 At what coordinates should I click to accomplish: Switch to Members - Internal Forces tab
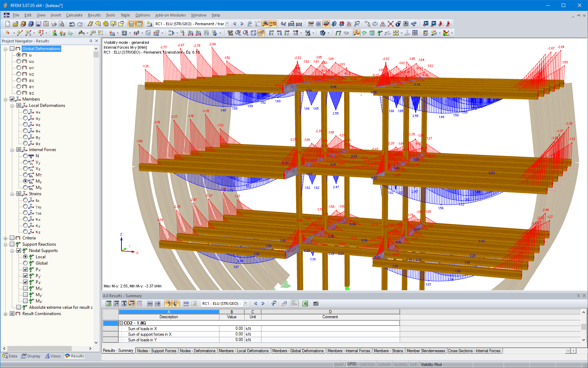pos(349,351)
